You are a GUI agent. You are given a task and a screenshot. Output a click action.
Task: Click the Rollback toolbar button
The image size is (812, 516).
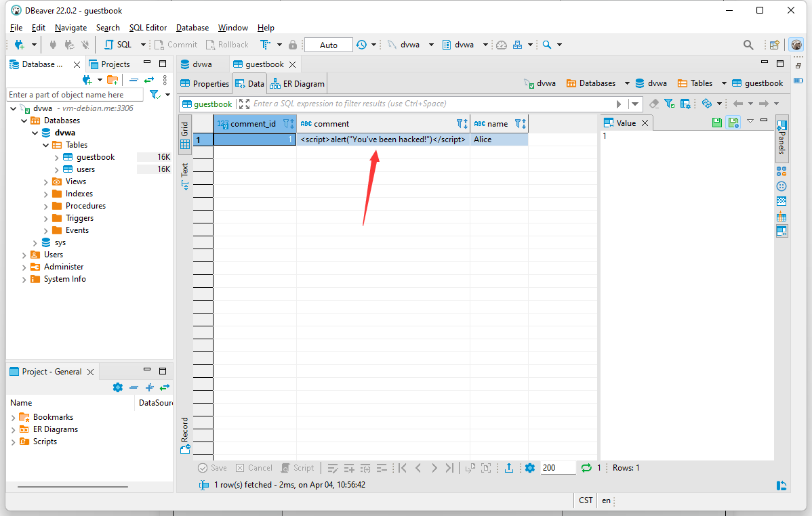(227, 45)
